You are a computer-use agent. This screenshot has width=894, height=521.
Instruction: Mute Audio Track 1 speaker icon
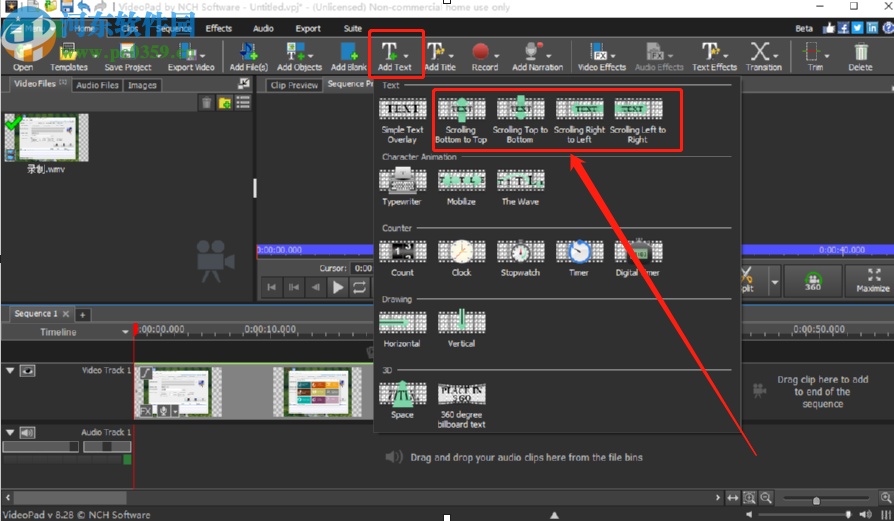pos(27,433)
